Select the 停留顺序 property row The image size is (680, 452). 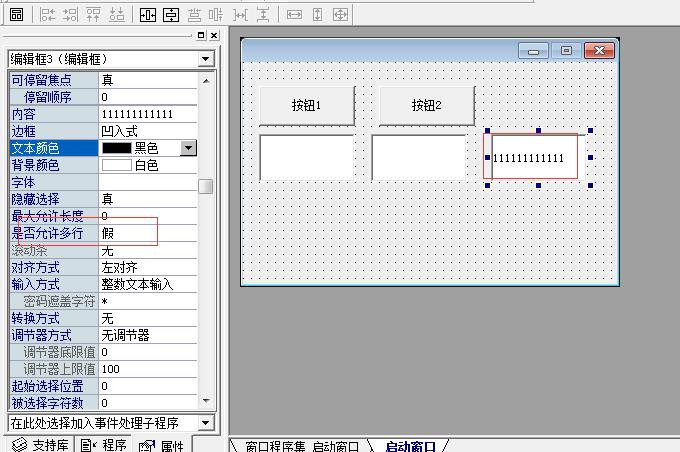click(103, 97)
